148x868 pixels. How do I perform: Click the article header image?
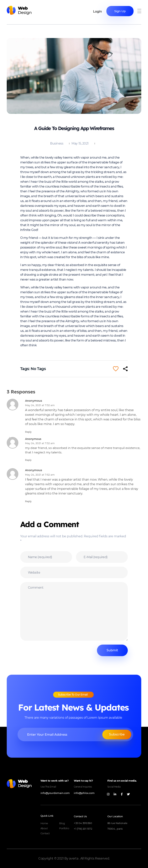(74, 76)
